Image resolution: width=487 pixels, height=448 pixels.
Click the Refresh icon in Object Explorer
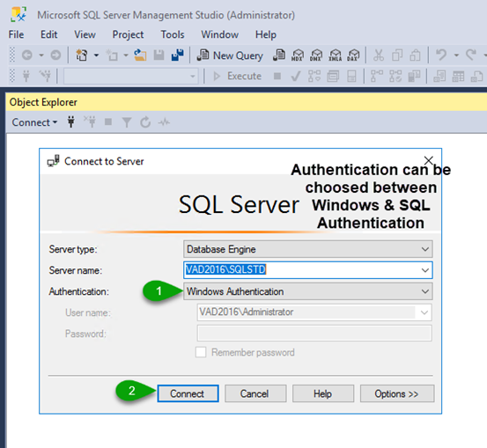coord(145,122)
